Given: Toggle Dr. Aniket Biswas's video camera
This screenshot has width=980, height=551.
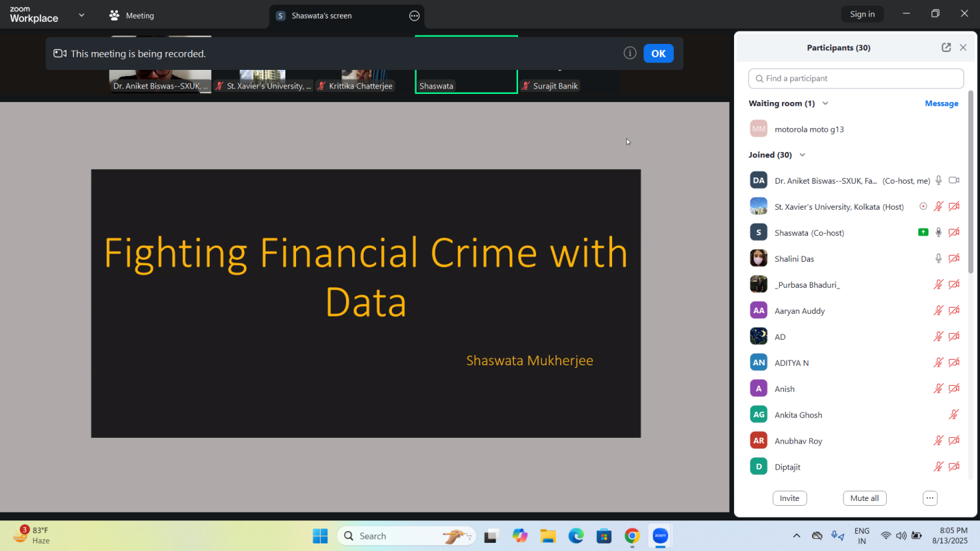Looking at the screenshot, I should [x=954, y=180].
